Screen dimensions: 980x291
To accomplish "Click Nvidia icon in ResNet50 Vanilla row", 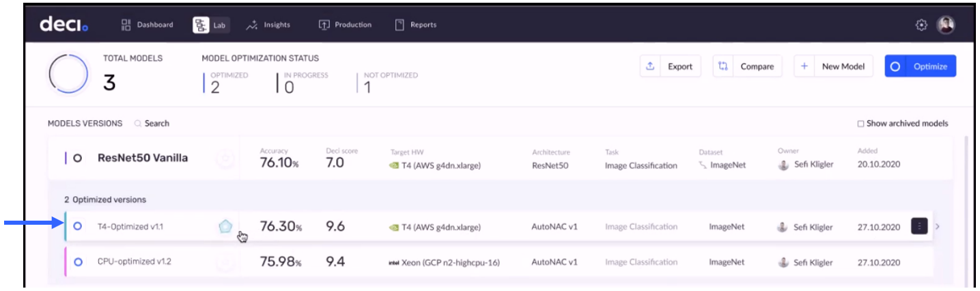I will point(395,165).
